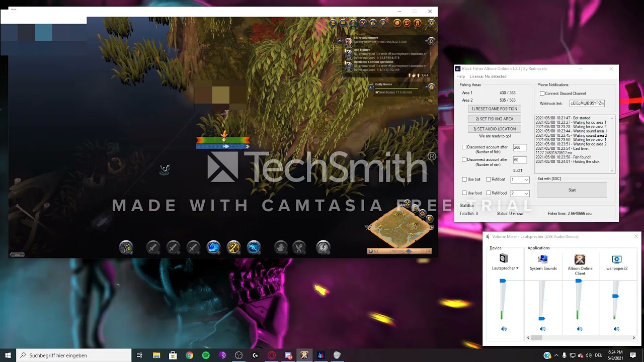Click 3) SET AUDIO LOCATION button
The height and width of the screenshot is (362, 644).
click(494, 129)
